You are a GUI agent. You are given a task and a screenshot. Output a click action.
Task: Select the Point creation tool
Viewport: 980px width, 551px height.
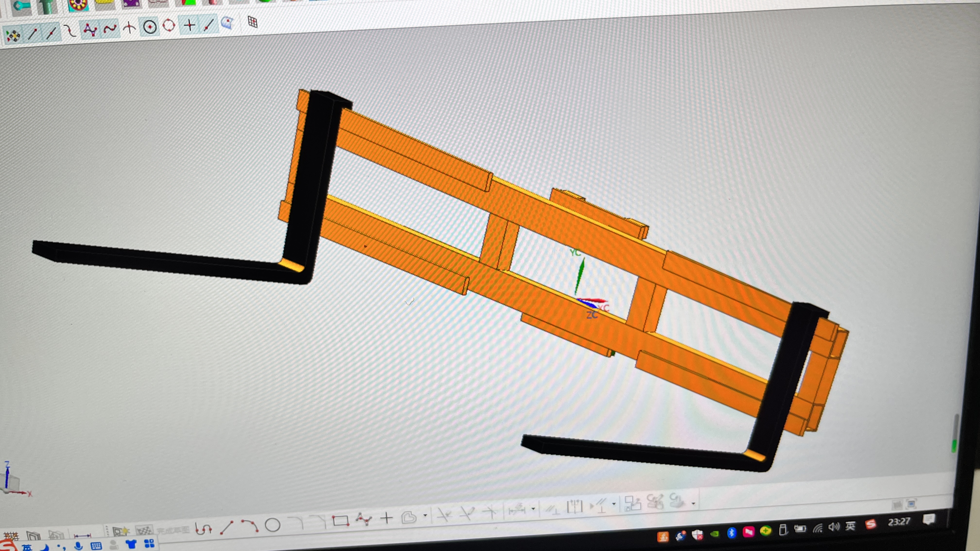click(x=189, y=26)
